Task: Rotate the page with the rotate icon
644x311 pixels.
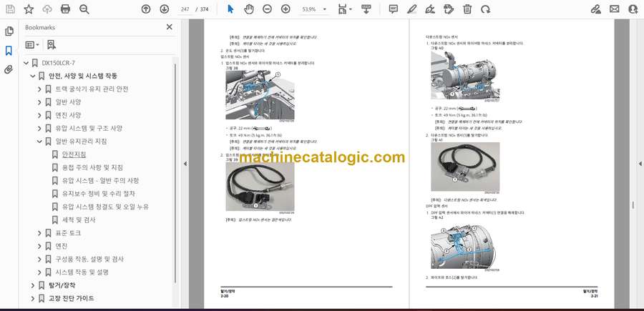Action: click(485, 9)
